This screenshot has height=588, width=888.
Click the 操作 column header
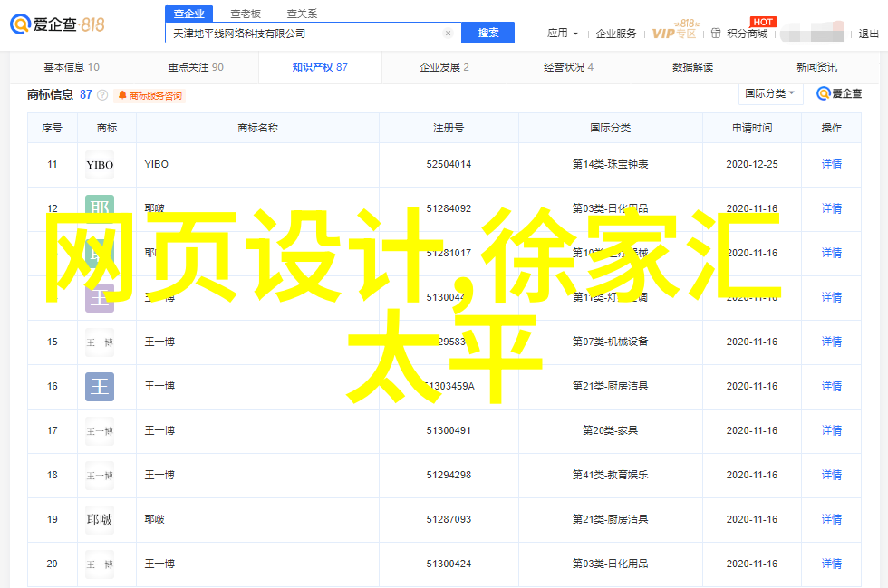(x=832, y=128)
